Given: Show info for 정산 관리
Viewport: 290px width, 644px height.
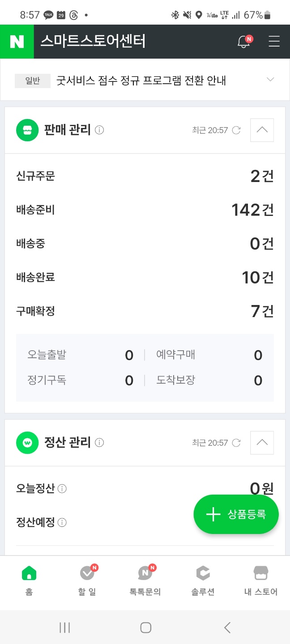Looking at the screenshot, I should click(100, 443).
